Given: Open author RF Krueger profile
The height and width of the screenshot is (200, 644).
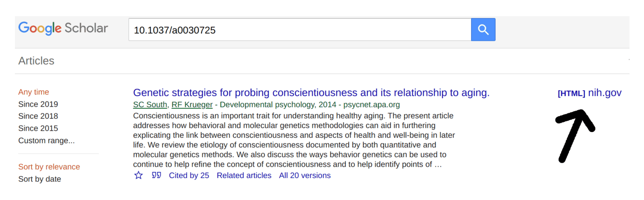Looking at the screenshot, I should (192, 105).
